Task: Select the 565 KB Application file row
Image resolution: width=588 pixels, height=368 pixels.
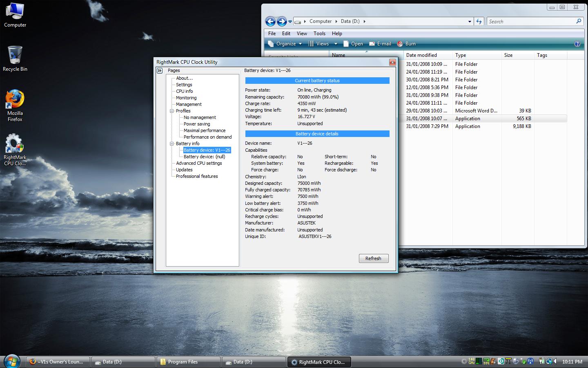Action: (485, 119)
